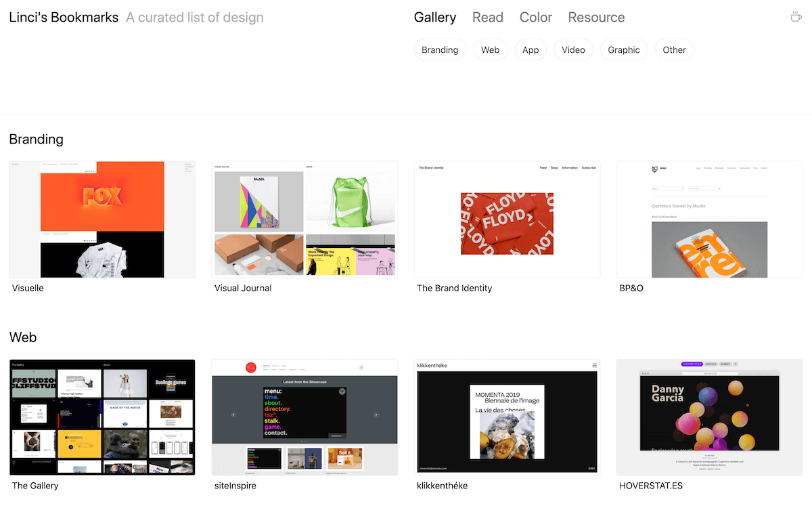Open the siteInspire preview thumbnail
The width and height of the screenshot is (812, 508).
304,417
